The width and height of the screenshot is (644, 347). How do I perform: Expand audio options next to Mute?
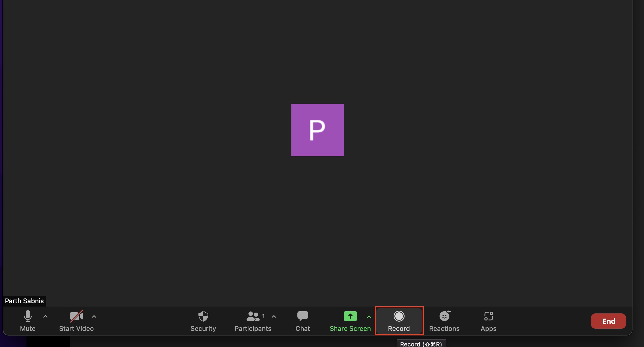pos(45,316)
